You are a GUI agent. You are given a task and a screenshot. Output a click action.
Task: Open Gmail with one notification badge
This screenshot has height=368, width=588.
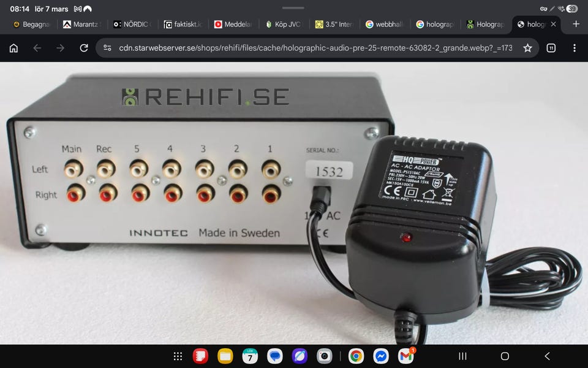[x=405, y=356]
